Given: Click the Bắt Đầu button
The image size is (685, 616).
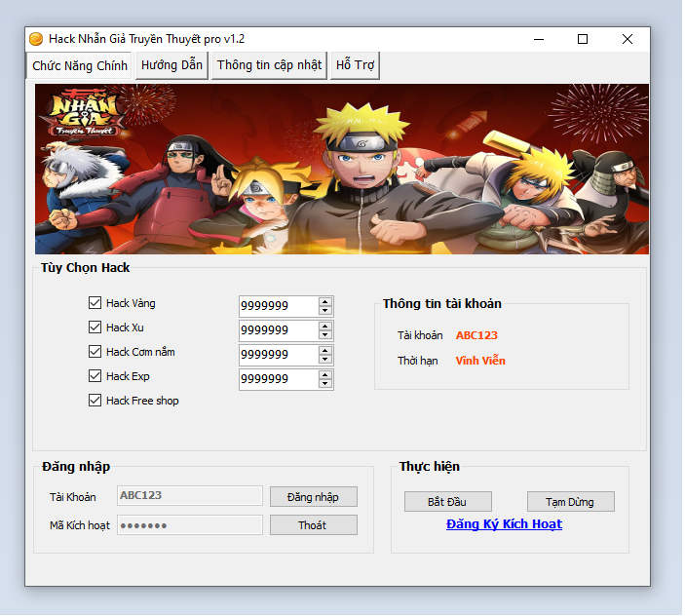Looking at the screenshot, I should pyautogui.click(x=447, y=502).
